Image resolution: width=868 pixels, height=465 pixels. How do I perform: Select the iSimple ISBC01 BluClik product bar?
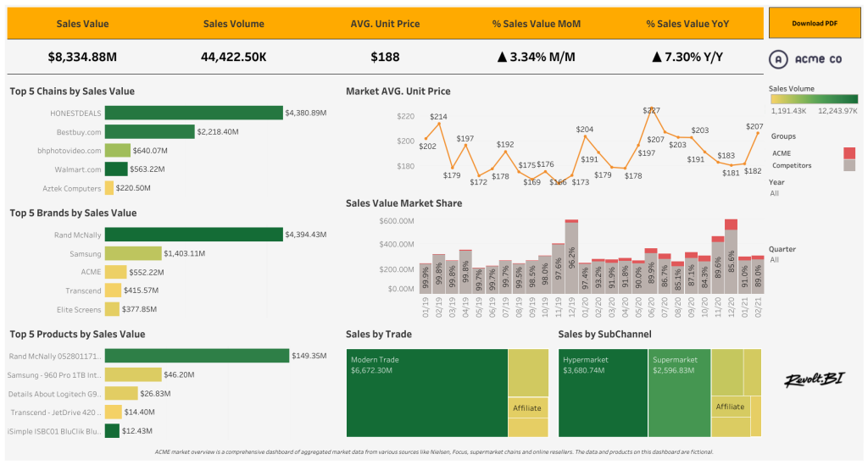[x=112, y=431]
